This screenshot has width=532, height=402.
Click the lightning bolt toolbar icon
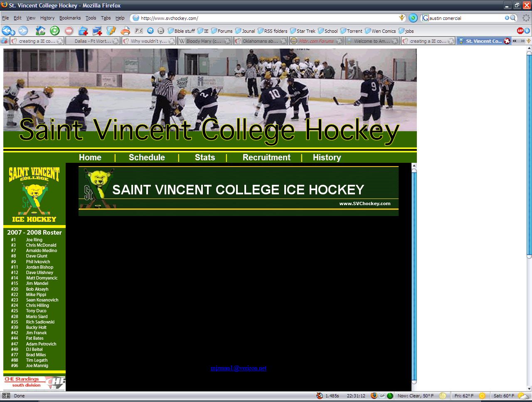click(111, 30)
